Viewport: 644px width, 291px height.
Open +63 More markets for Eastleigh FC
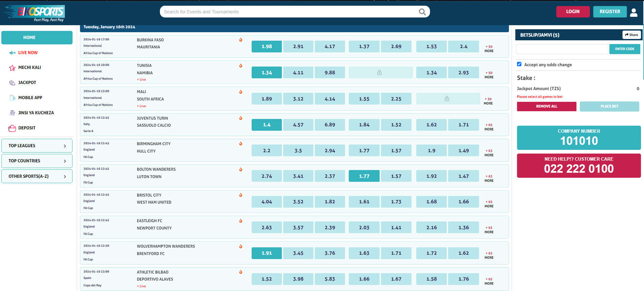(489, 230)
